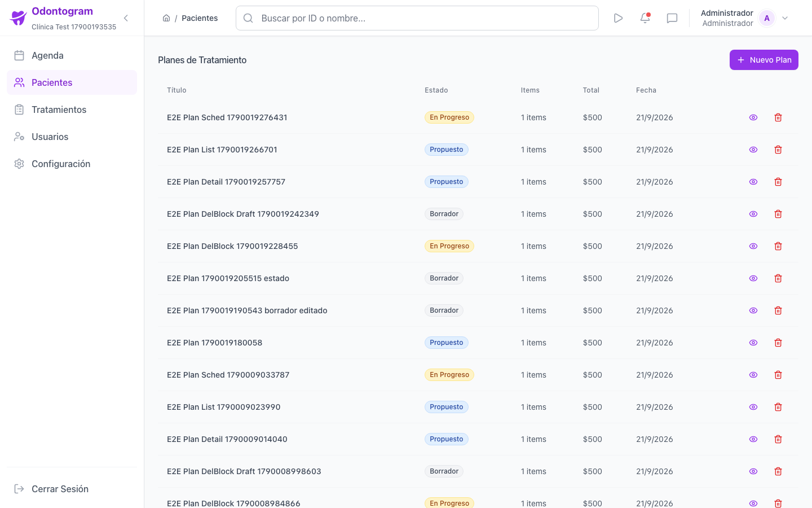Collapse the sidebar with the chevron
This screenshot has width=812, height=508.
126,18
